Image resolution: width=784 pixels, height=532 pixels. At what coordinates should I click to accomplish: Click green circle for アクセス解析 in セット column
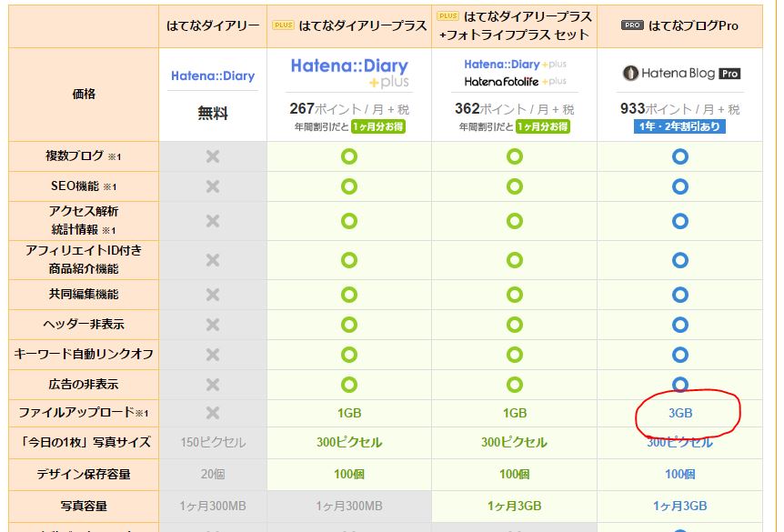tap(515, 220)
